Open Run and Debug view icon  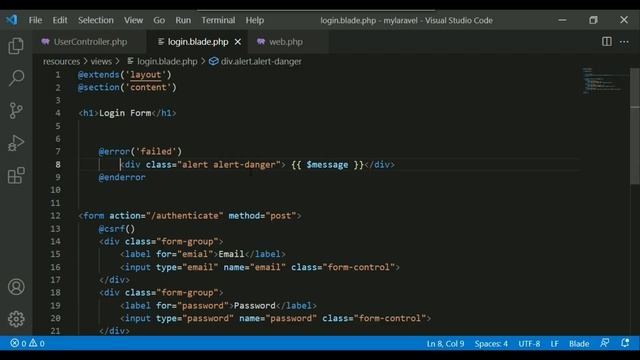click(16, 143)
